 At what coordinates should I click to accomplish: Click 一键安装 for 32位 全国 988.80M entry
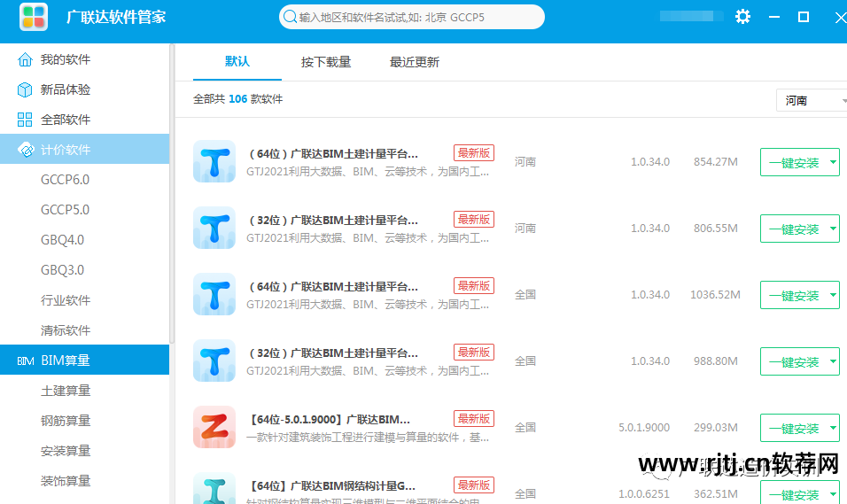point(794,361)
